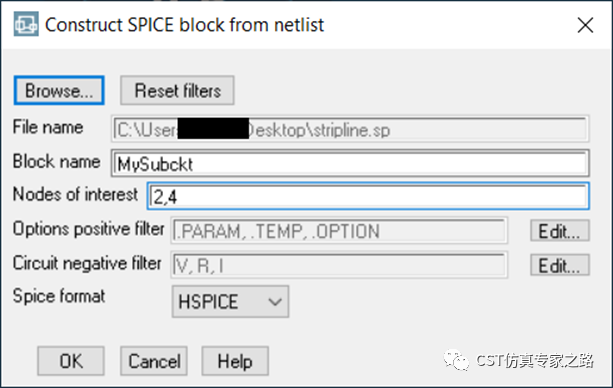
Task: Click the Nodes of interest label
Action: click(x=75, y=194)
